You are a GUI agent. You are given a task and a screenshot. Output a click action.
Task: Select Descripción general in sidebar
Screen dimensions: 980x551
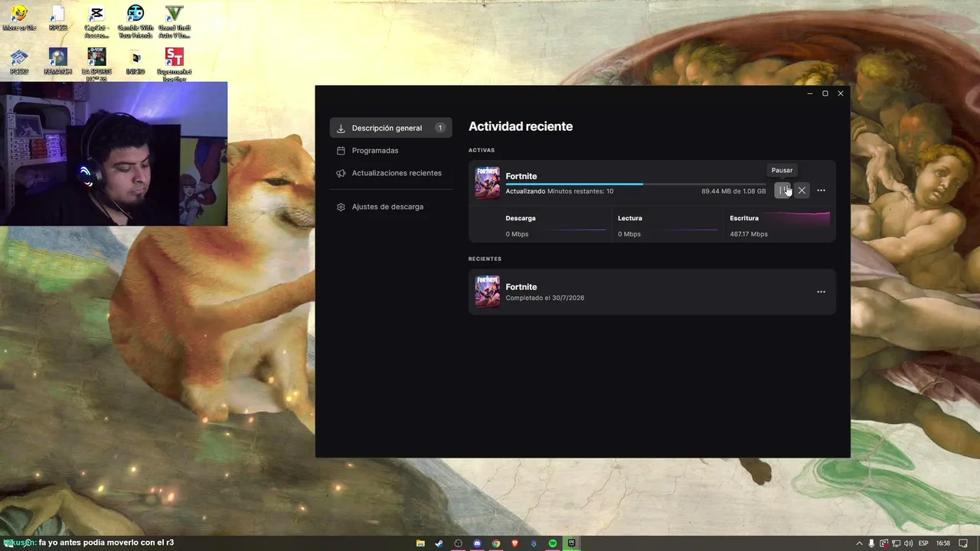coord(390,128)
